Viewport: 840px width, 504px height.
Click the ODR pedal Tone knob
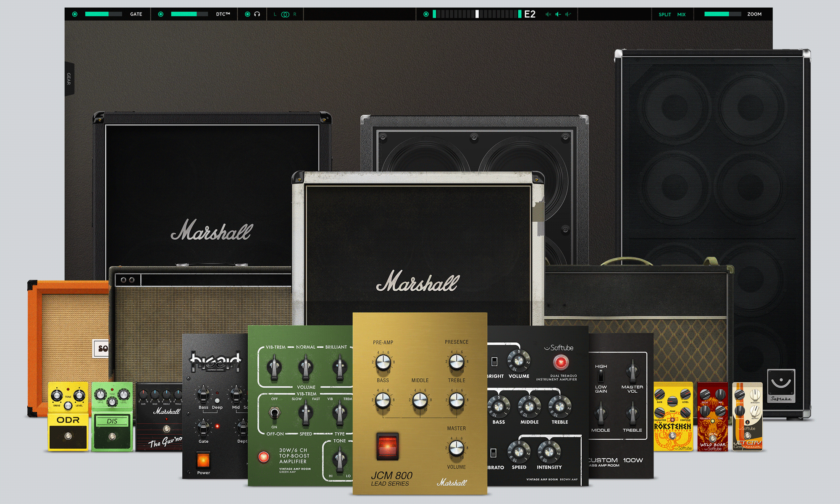tap(68, 405)
